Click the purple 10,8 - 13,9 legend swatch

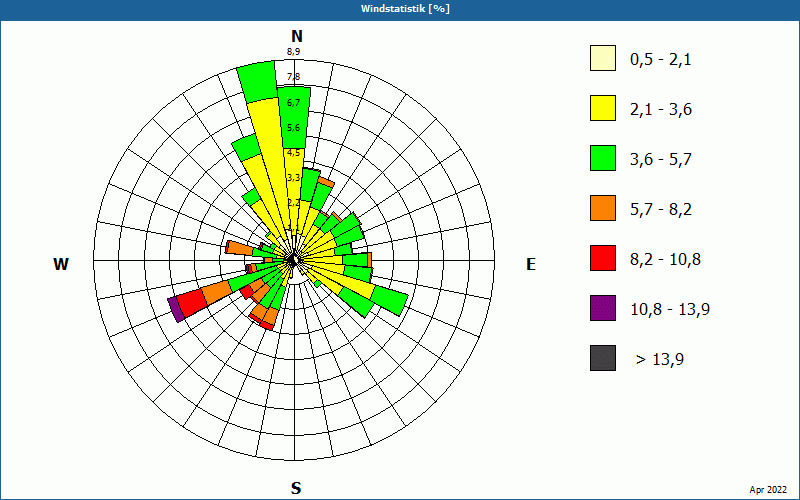[x=603, y=308]
